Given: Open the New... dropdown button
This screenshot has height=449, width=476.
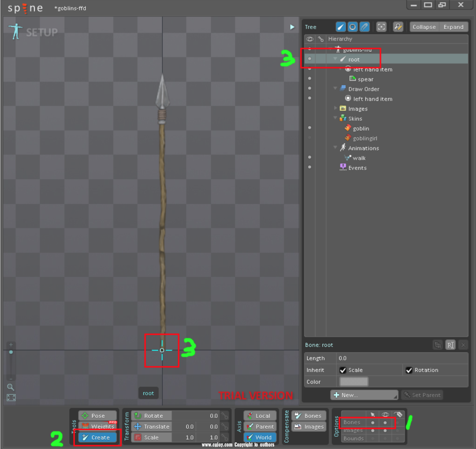Looking at the screenshot, I should coord(364,395).
